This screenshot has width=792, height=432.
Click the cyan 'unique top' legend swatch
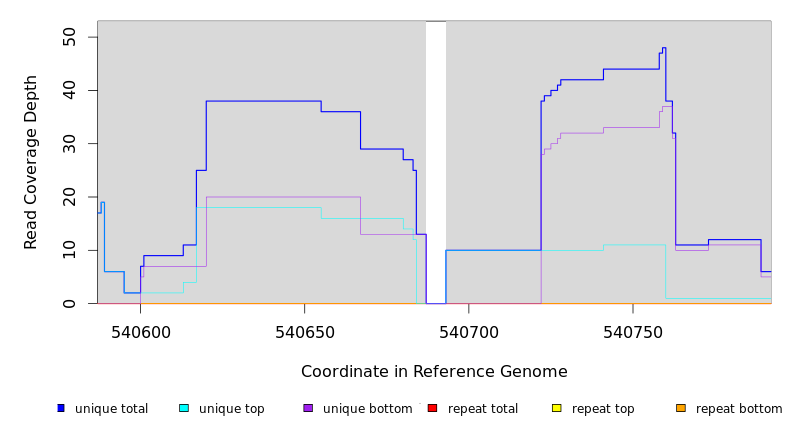[x=184, y=408]
